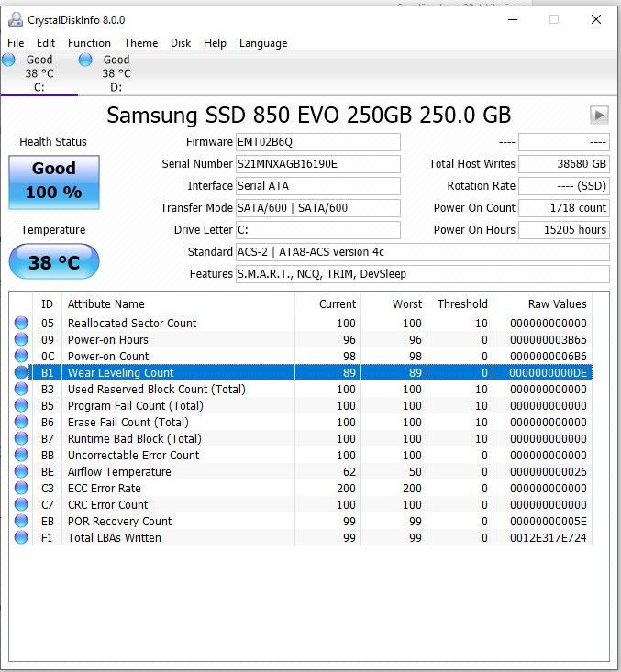Click the Good 100 % health status button

pyautogui.click(x=54, y=182)
